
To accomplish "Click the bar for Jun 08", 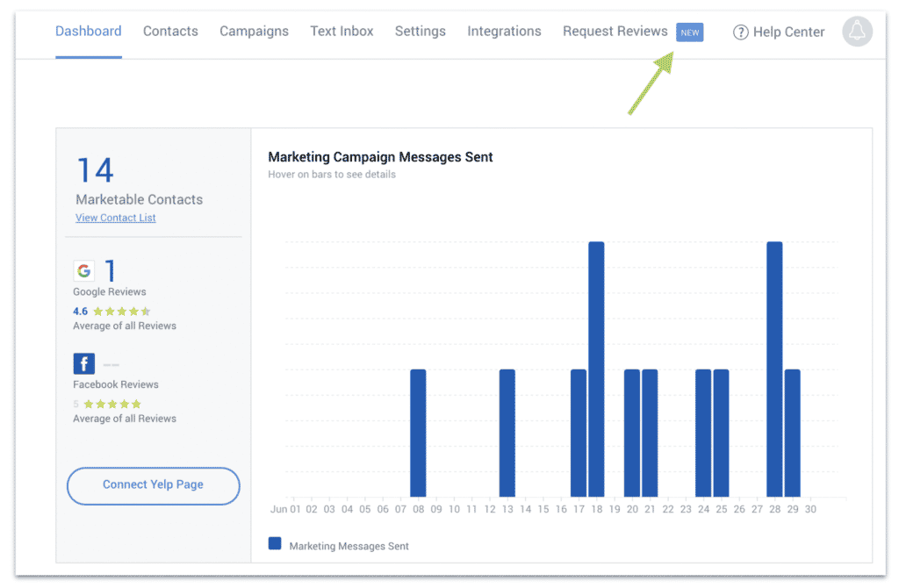I will (418, 433).
